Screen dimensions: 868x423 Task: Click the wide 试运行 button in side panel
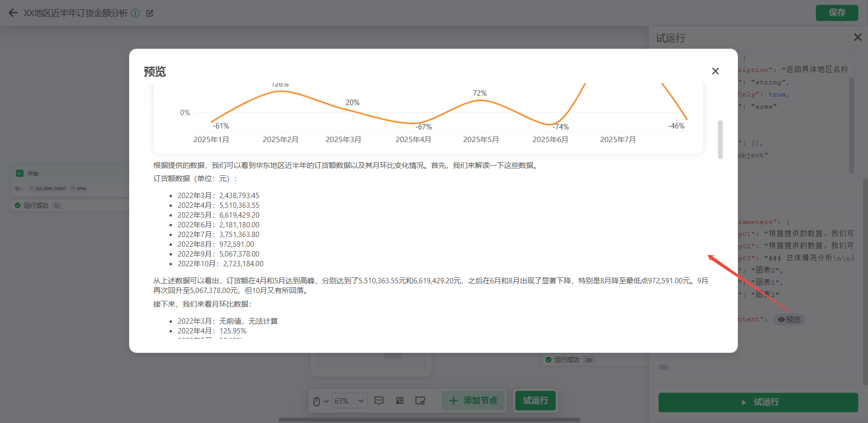coord(758,402)
